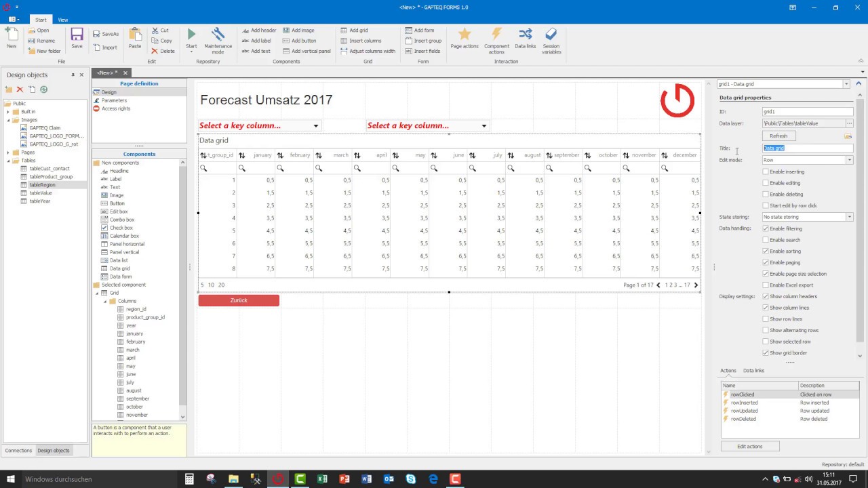Click the red Zurück button
Viewport: 868px width, 488px height.
tap(239, 300)
